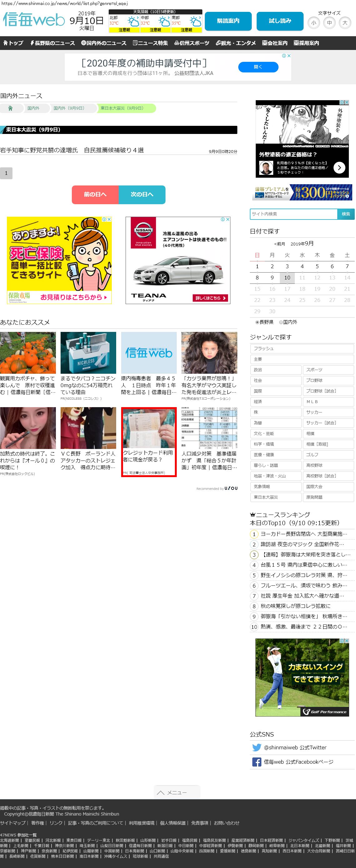Open the 政治 genre
This screenshot has height=868, width=356.
tap(276, 370)
